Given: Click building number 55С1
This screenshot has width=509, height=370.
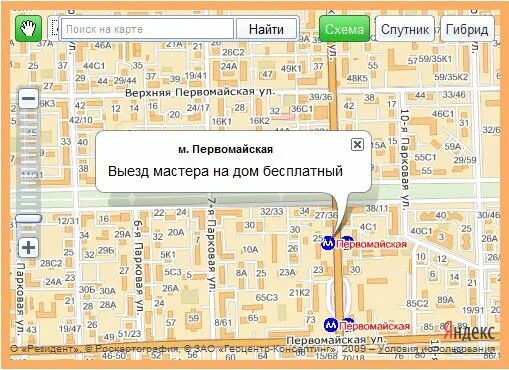Looking at the screenshot, I should coord(425,157).
